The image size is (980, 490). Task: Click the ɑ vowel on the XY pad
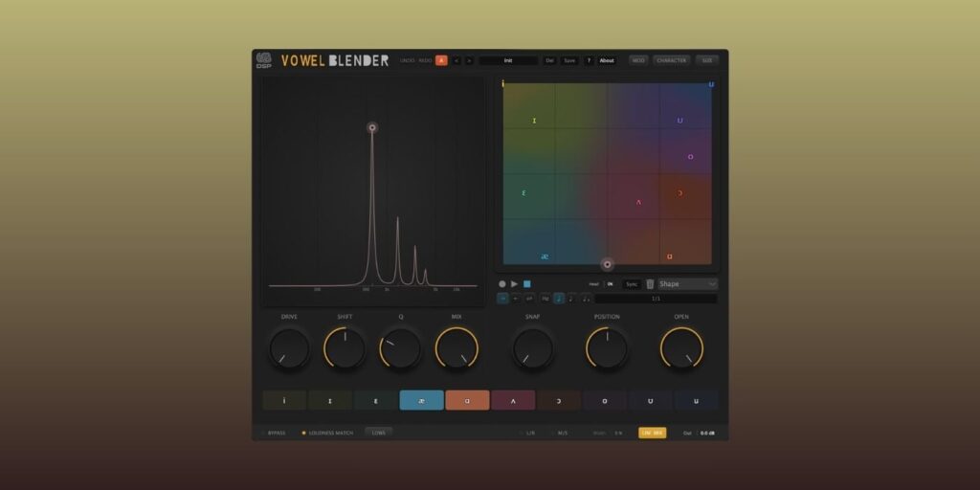click(669, 256)
